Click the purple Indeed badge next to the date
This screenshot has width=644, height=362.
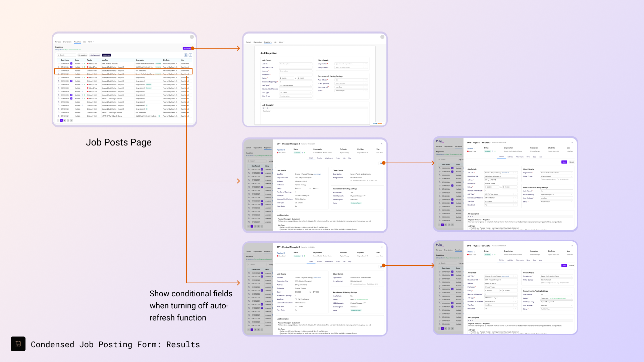tap(71, 64)
